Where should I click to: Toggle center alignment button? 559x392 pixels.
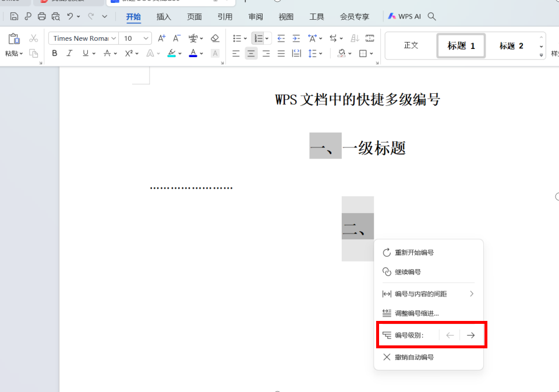(251, 54)
